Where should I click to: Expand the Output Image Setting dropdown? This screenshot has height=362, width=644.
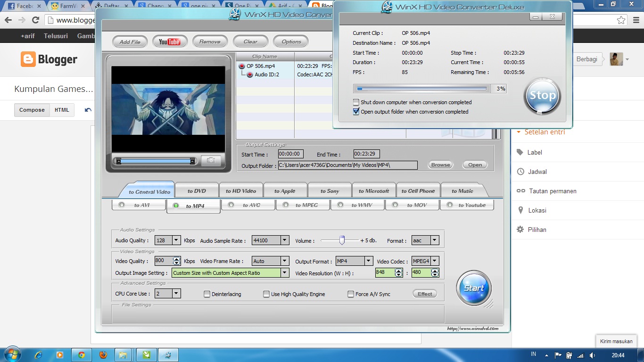tap(285, 273)
